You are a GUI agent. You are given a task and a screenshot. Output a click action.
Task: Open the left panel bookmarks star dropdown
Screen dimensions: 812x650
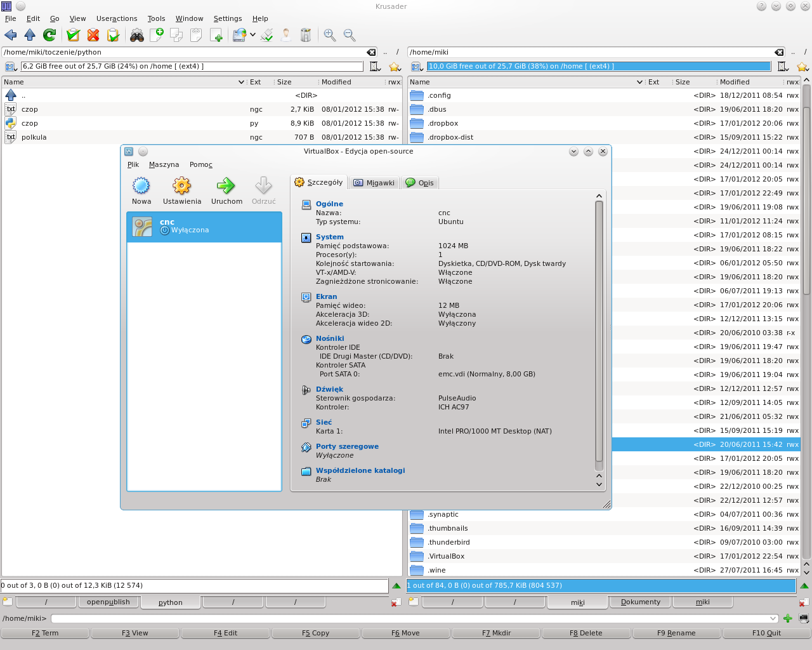[x=395, y=67]
